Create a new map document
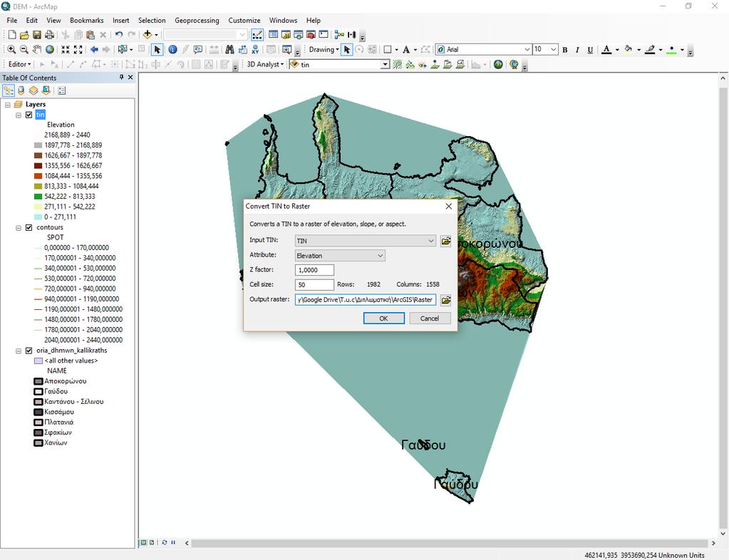 12,35
